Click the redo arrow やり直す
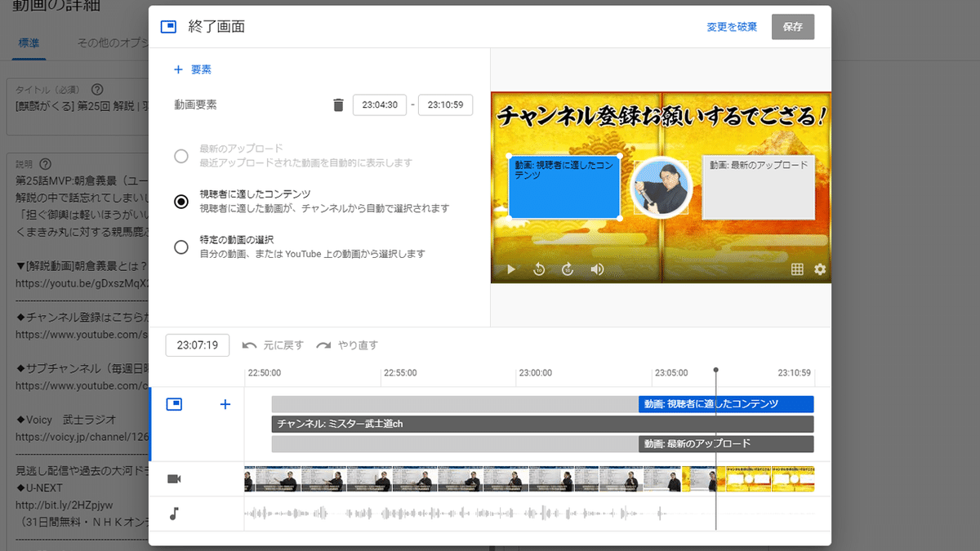980x551 pixels. [347, 345]
